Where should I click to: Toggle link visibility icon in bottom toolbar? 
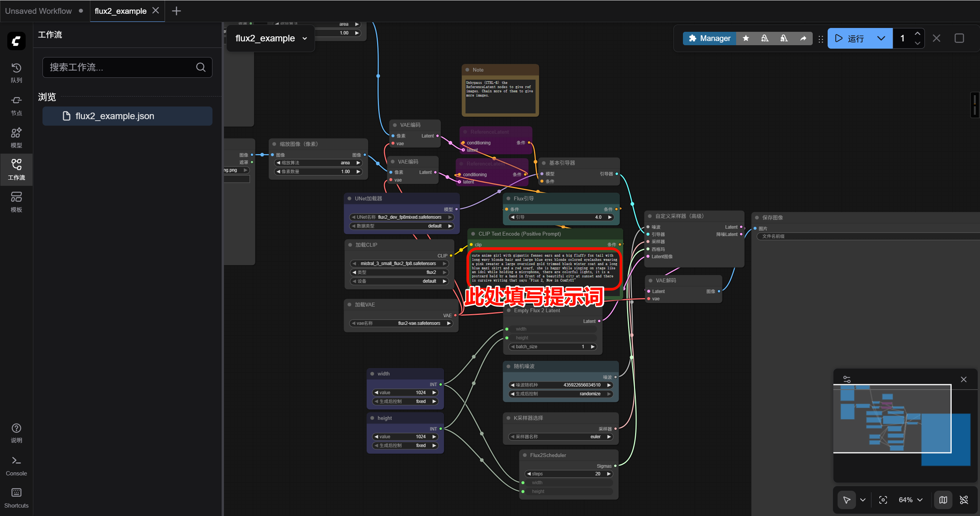[964, 500]
